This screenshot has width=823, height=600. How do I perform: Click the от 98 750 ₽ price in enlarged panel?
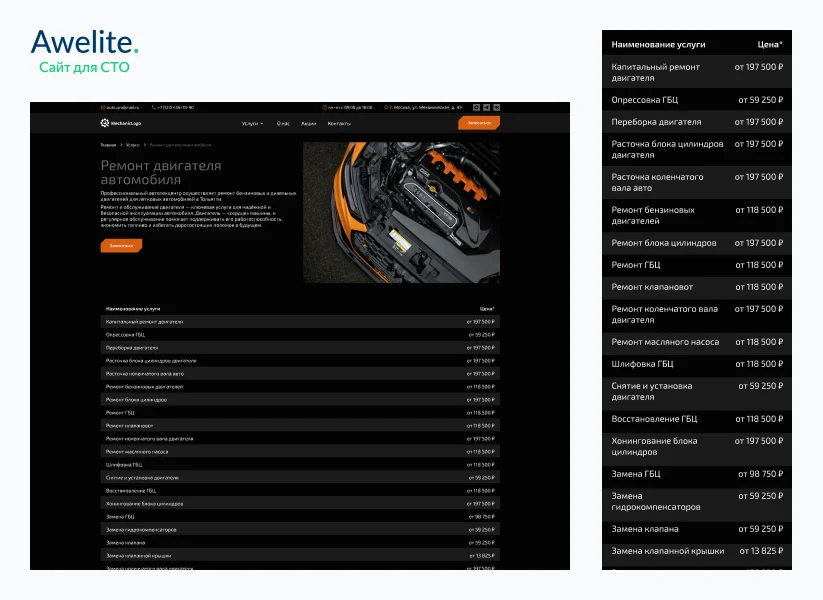pyautogui.click(x=761, y=474)
